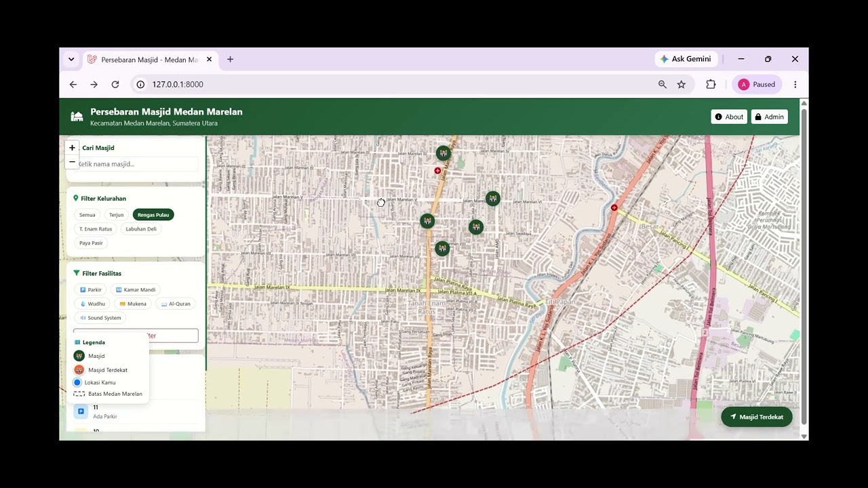Click the zoom magnifier icon in the address bar
This screenshot has height=488, width=868.
(663, 85)
